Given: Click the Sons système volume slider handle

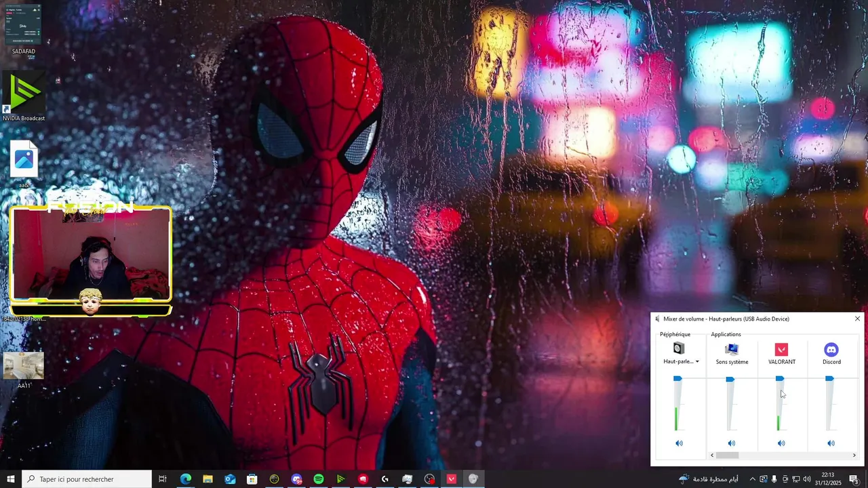Looking at the screenshot, I should pos(730,379).
